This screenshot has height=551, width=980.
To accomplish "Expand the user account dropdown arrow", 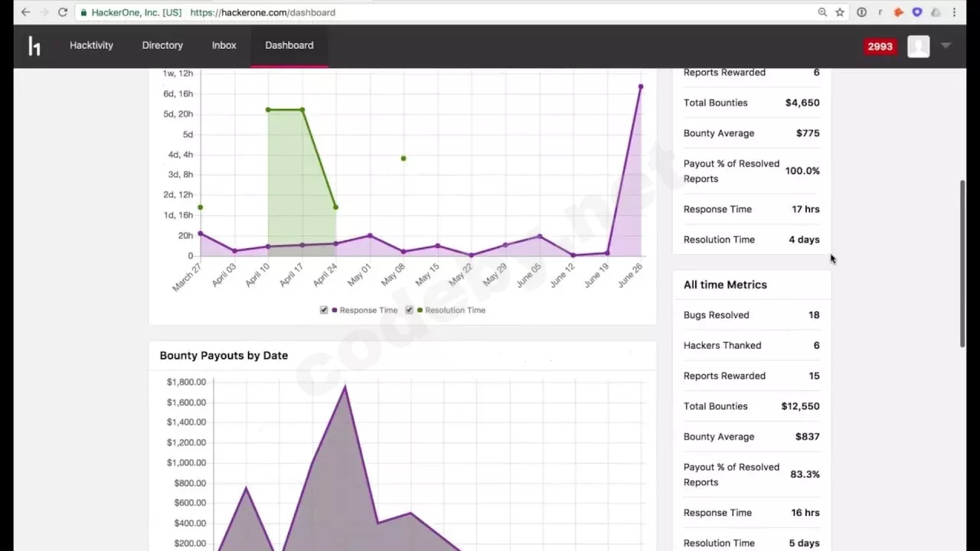I will pyautogui.click(x=946, y=46).
